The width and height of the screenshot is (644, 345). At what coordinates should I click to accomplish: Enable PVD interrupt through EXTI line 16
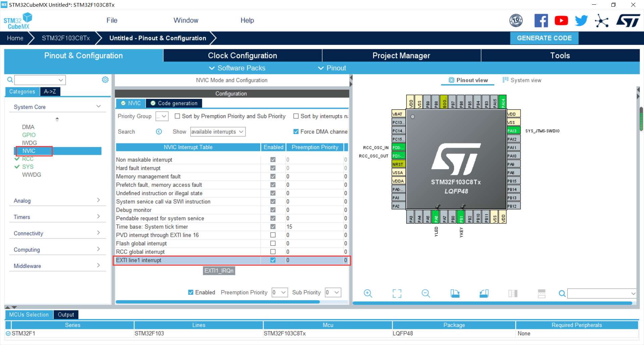click(x=273, y=235)
